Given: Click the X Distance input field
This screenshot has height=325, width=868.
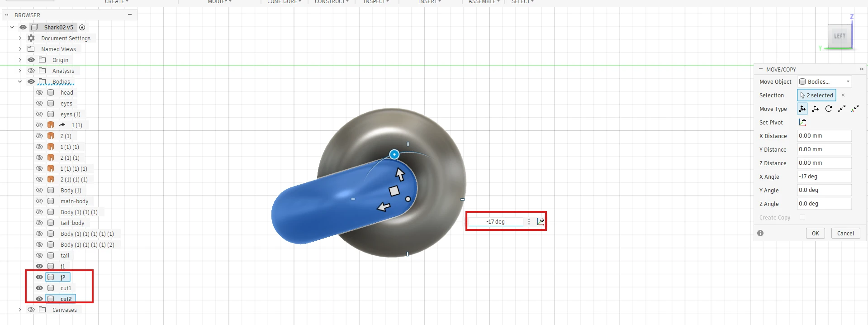Looking at the screenshot, I should 824,136.
